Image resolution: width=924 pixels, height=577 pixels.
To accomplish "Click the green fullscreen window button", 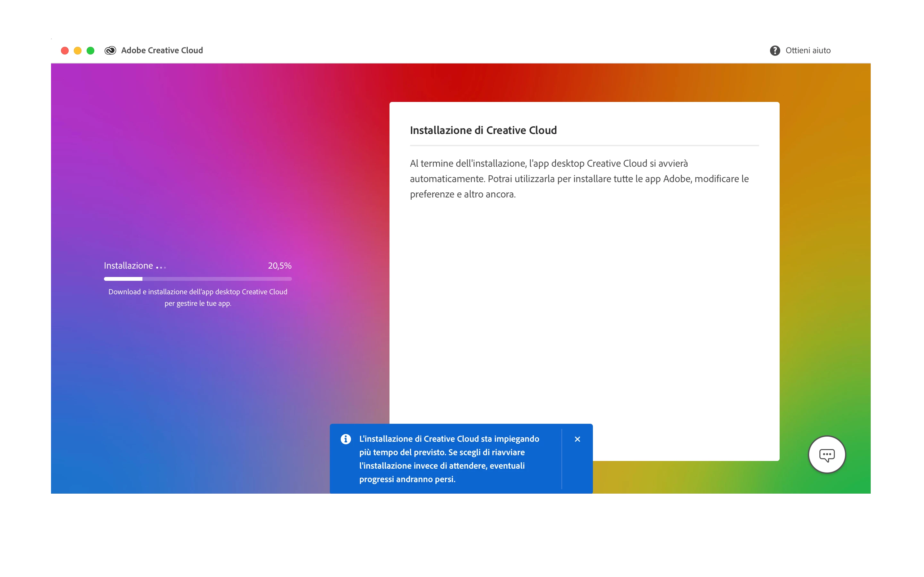I will [90, 50].
